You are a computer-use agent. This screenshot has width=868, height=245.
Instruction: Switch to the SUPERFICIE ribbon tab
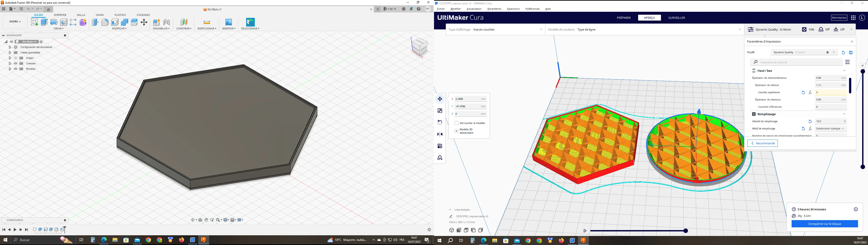point(60,15)
